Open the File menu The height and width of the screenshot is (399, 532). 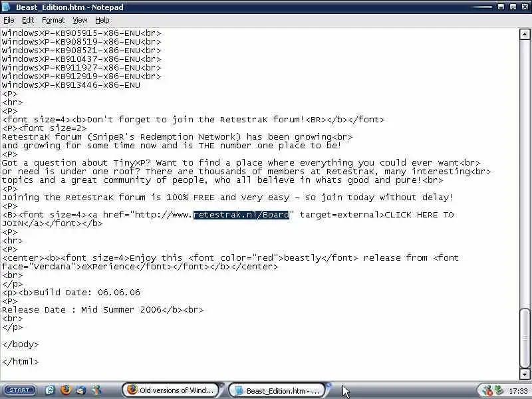[x=9, y=21]
